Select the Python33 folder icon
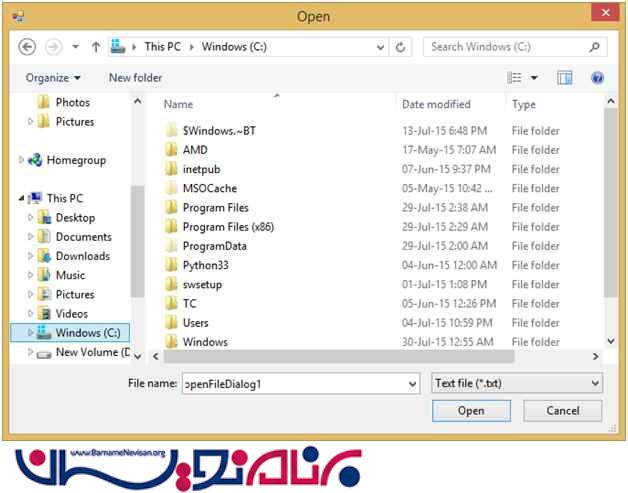 pos(171,266)
